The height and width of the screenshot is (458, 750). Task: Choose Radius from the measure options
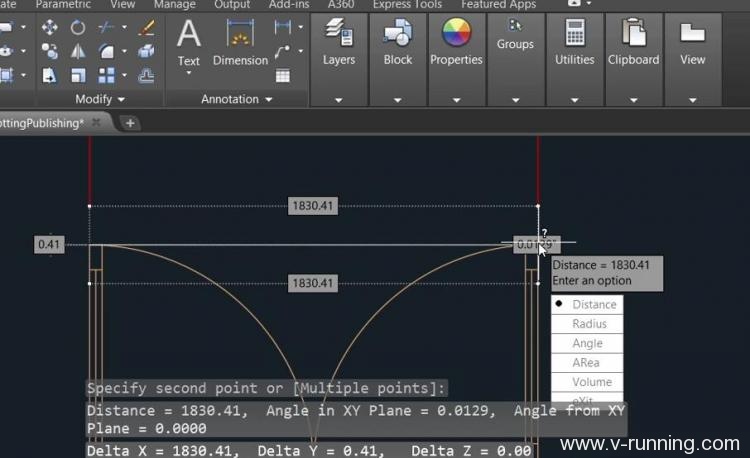(589, 324)
